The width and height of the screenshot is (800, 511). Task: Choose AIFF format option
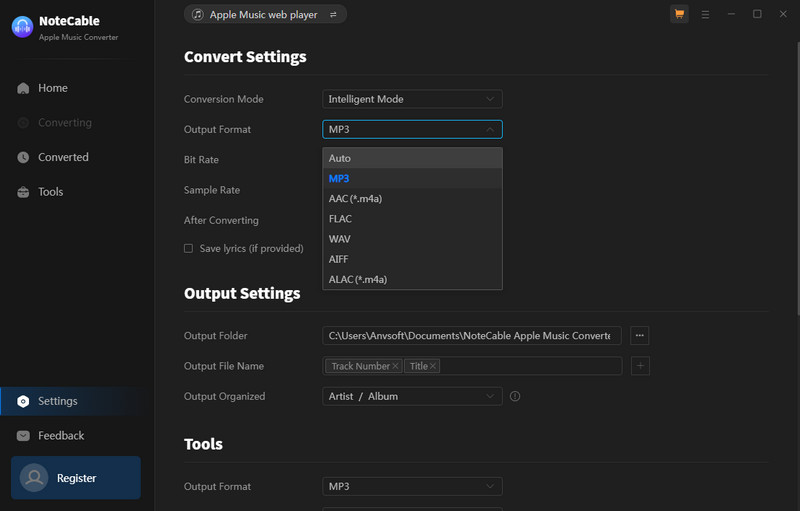412,259
